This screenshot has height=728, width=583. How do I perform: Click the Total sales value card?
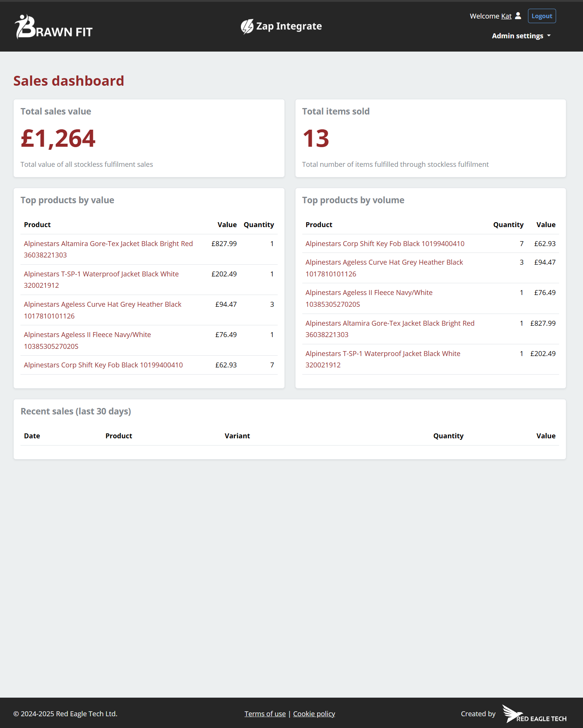(x=149, y=138)
